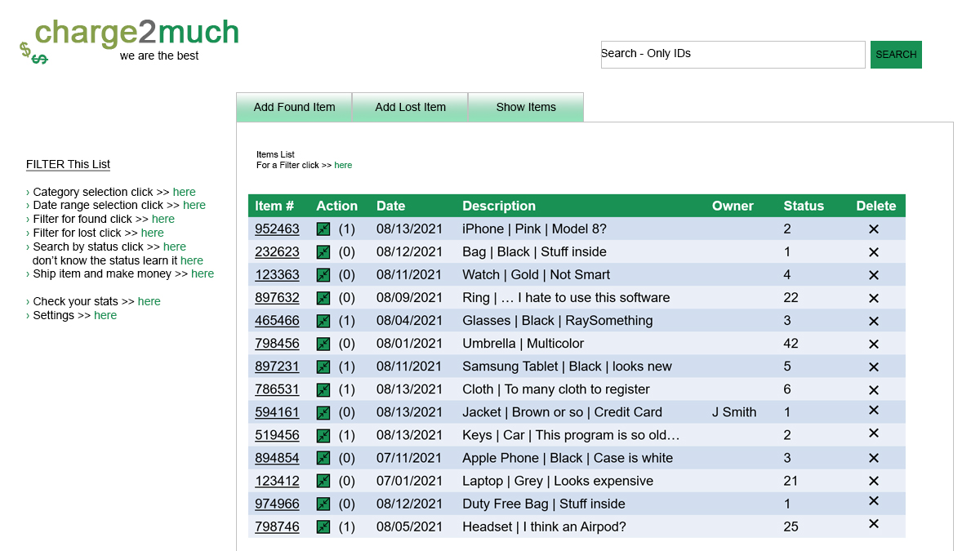980x551 pixels.
Task: Open the Add Lost Item tab
Action: 410,107
